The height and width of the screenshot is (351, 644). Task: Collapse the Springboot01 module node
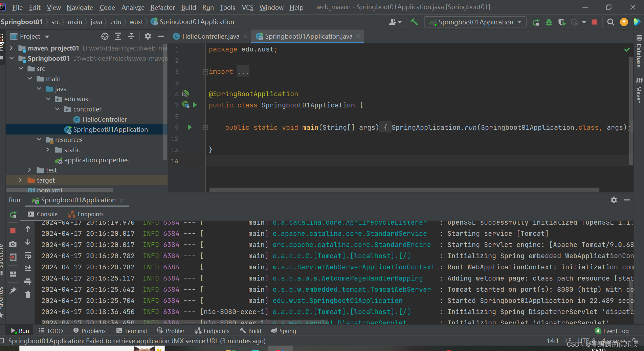point(12,58)
